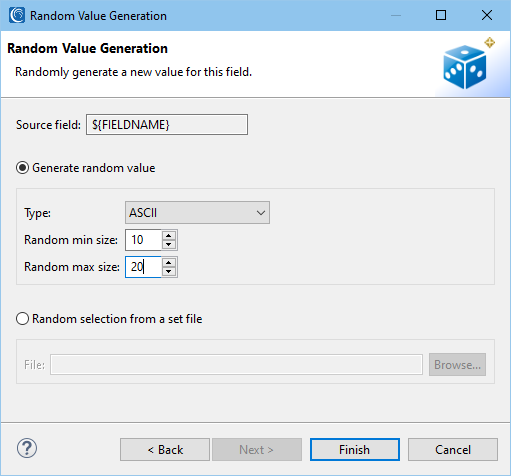Increase Random max size with up arrow
The width and height of the screenshot is (511, 476).
point(169,263)
